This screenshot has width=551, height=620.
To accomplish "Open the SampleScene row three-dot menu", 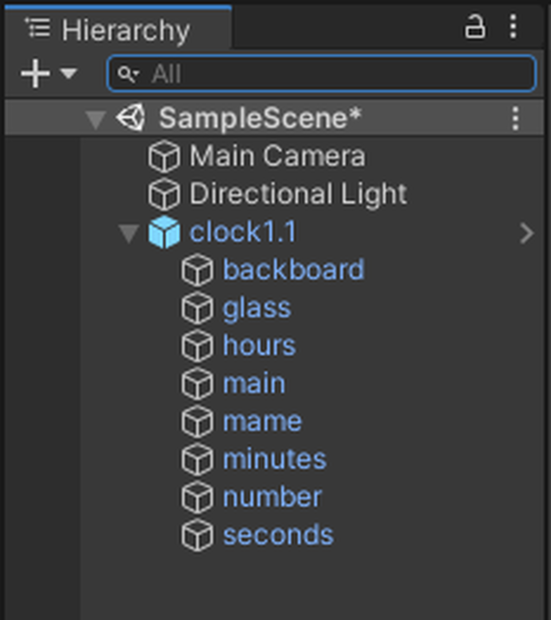I will pos(515,118).
